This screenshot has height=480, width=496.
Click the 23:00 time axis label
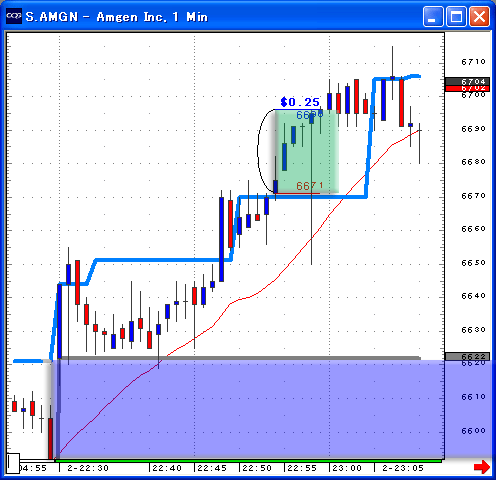[x=347, y=468]
